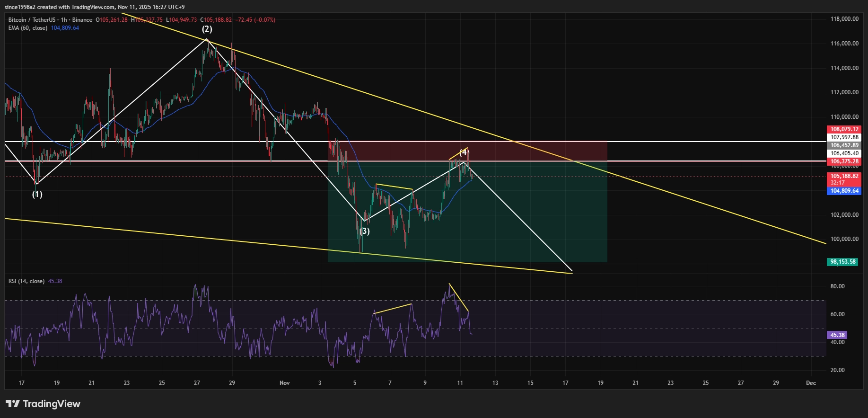Click the '7' date on the time axis
The height and width of the screenshot is (418, 868).
pos(390,383)
